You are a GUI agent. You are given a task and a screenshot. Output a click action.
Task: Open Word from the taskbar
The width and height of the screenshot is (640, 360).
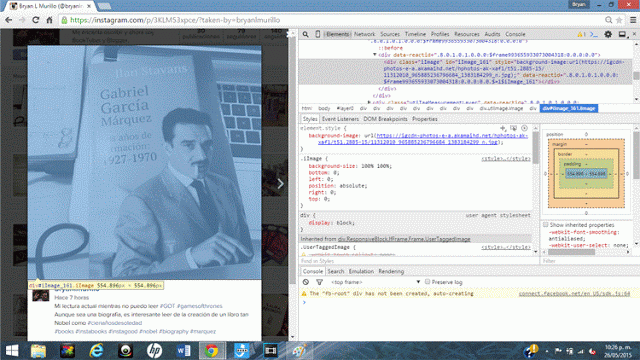tap(183, 351)
